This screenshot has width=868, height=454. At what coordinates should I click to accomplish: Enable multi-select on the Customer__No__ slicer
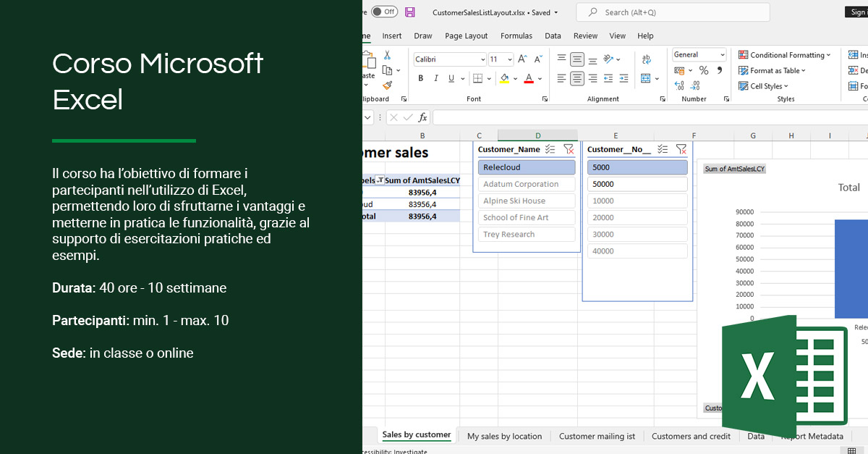tap(663, 149)
